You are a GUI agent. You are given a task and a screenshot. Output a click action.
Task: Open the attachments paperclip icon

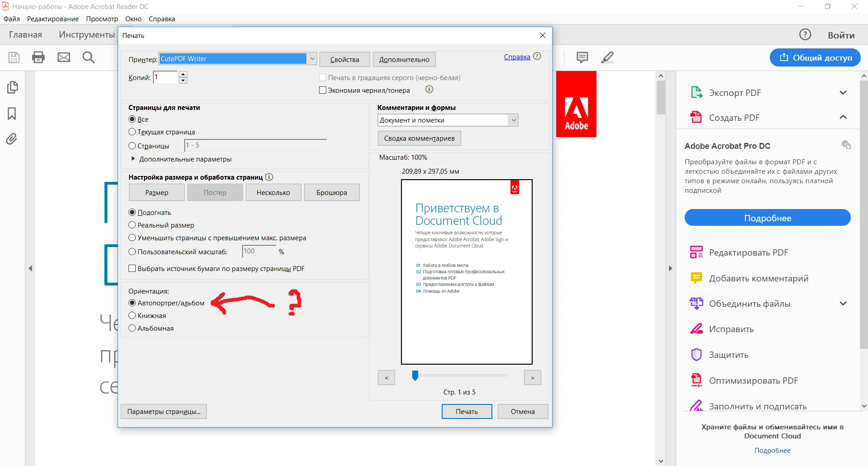click(12, 139)
